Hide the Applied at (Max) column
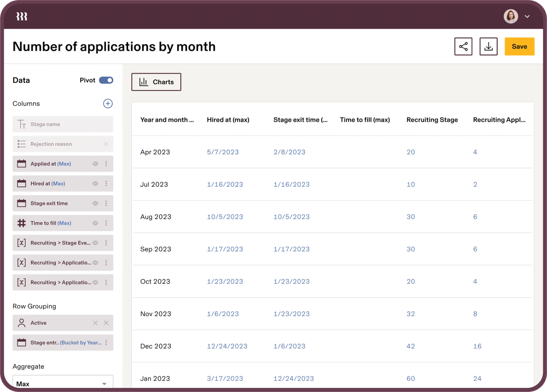This screenshot has height=392, width=547. point(95,164)
